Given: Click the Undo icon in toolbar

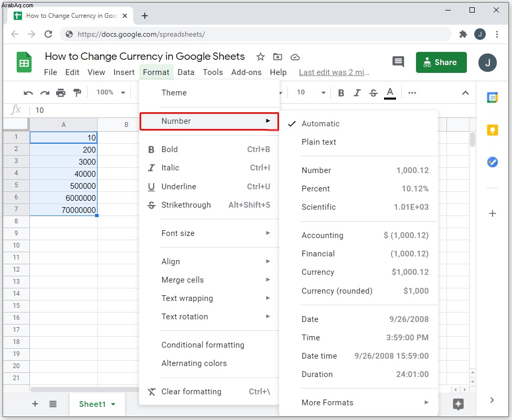Looking at the screenshot, I should (28, 93).
